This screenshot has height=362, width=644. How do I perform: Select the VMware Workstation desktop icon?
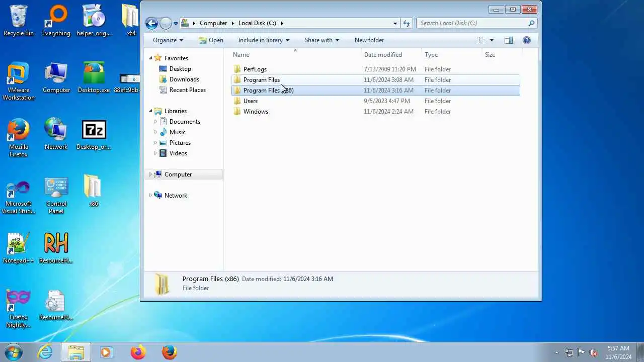click(x=19, y=81)
